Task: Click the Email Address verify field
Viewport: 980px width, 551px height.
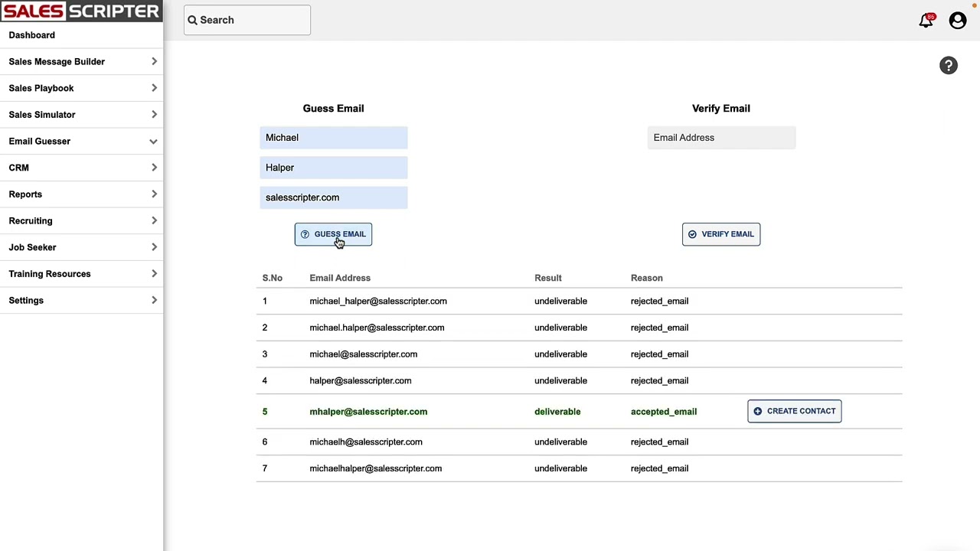Action: click(721, 138)
